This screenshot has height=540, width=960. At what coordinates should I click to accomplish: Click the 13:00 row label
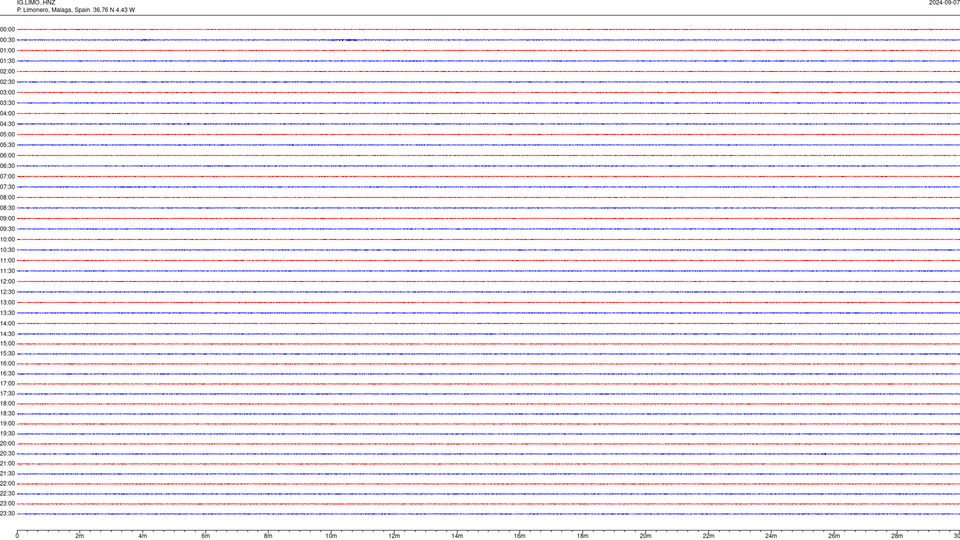pyautogui.click(x=7, y=302)
